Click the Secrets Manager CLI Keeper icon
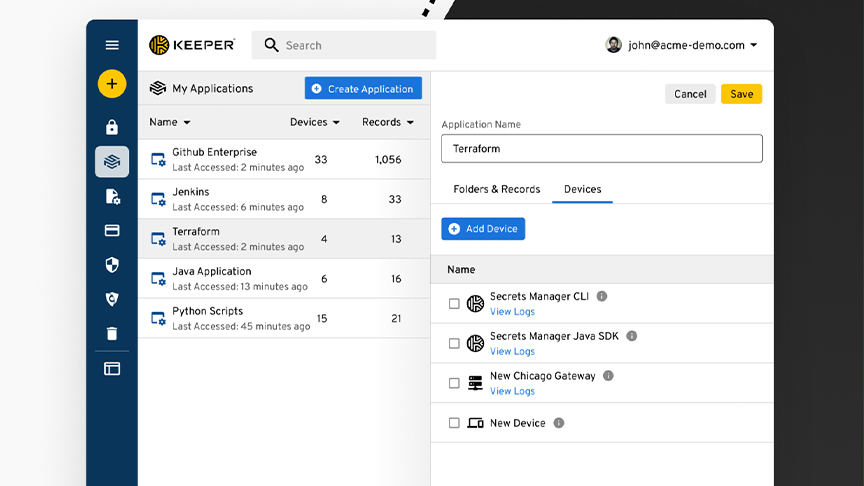The image size is (864, 486). pos(475,304)
